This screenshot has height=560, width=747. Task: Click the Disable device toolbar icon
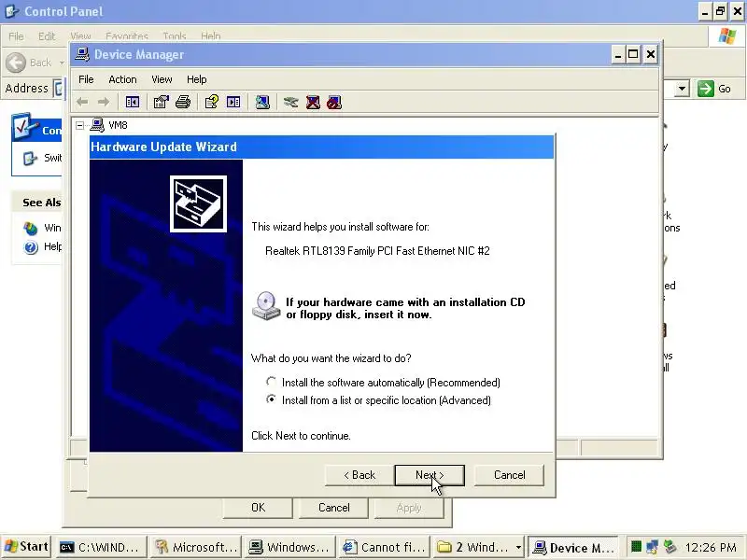334,102
